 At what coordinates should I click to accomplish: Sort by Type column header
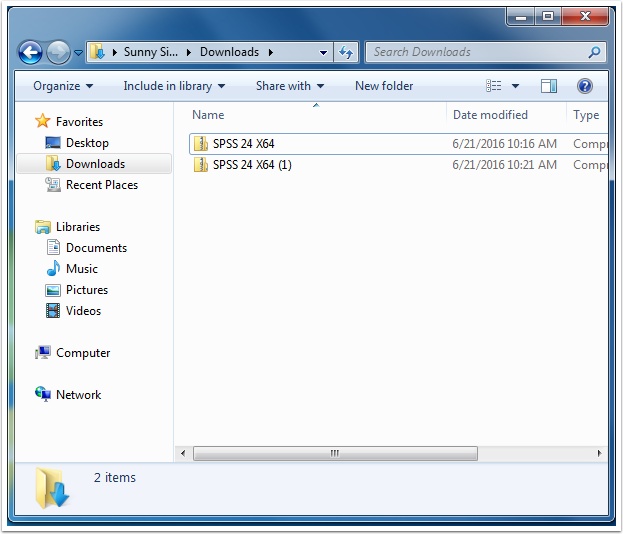(586, 115)
